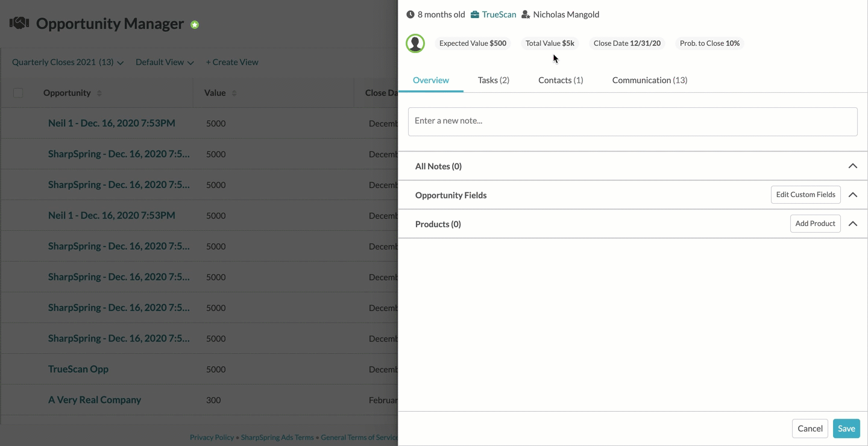
Task: Switch to the Communication (13) tab
Action: point(650,80)
